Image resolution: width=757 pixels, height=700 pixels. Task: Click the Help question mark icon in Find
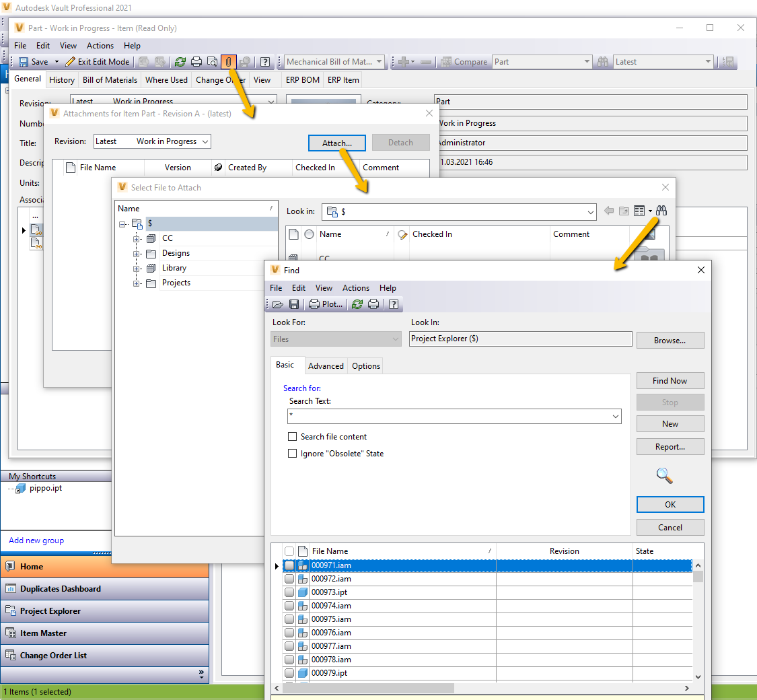[394, 304]
